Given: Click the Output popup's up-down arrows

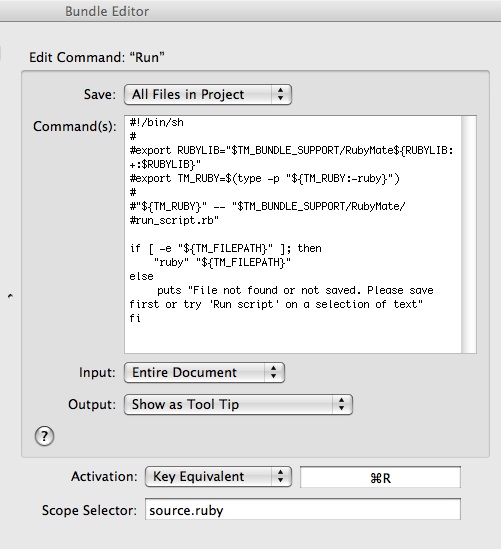Looking at the screenshot, I should point(341,405).
